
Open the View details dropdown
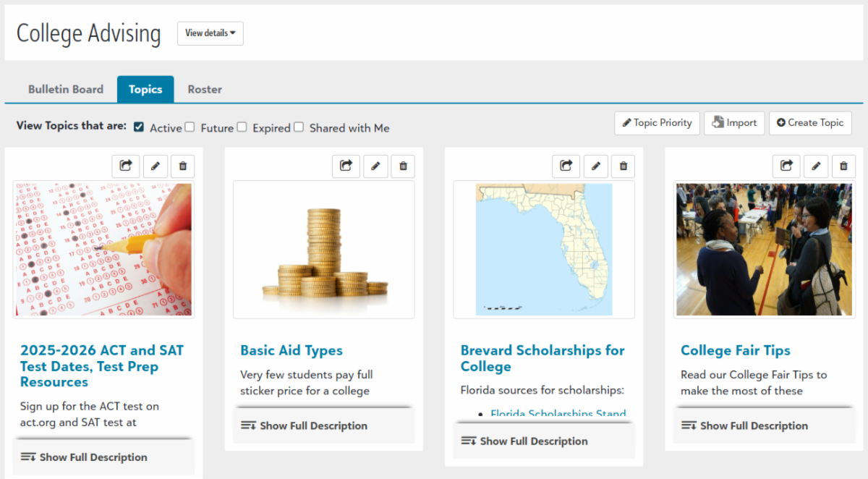point(210,33)
